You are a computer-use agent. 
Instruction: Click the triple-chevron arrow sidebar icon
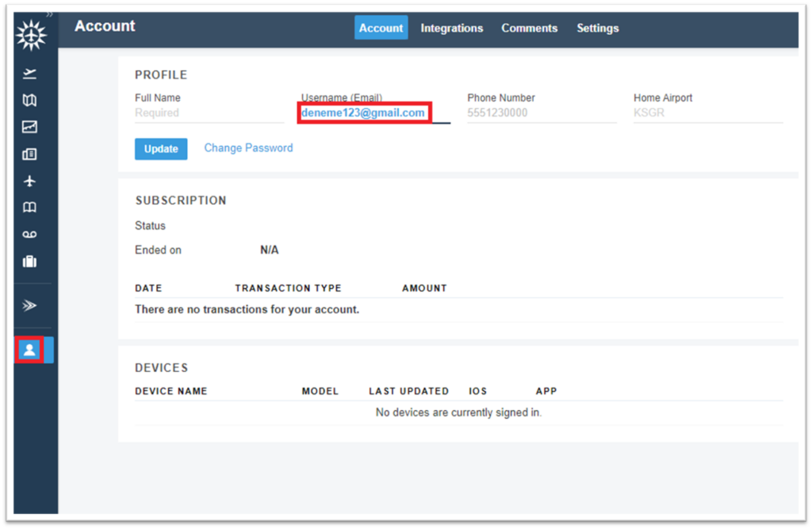pyautogui.click(x=29, y=305)
